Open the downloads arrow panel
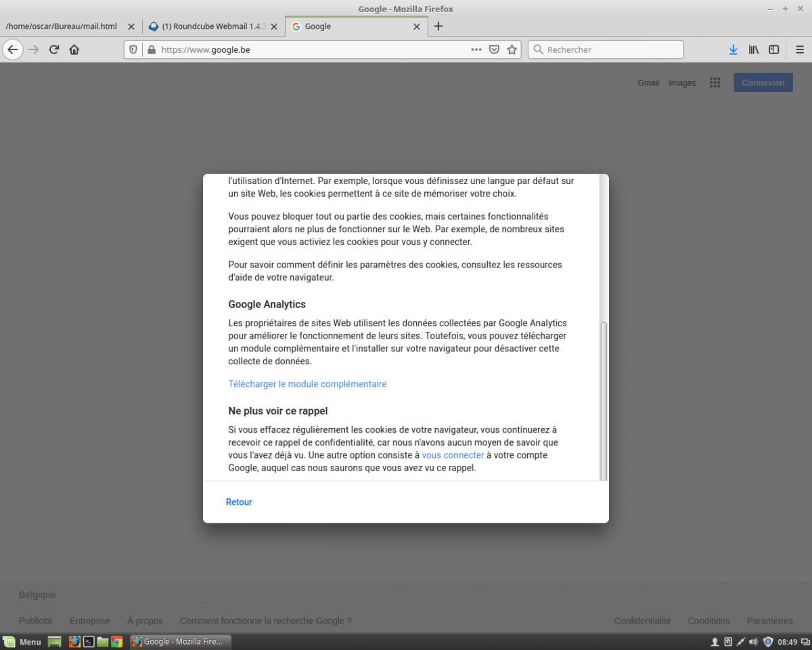 [x=734, y=49]
